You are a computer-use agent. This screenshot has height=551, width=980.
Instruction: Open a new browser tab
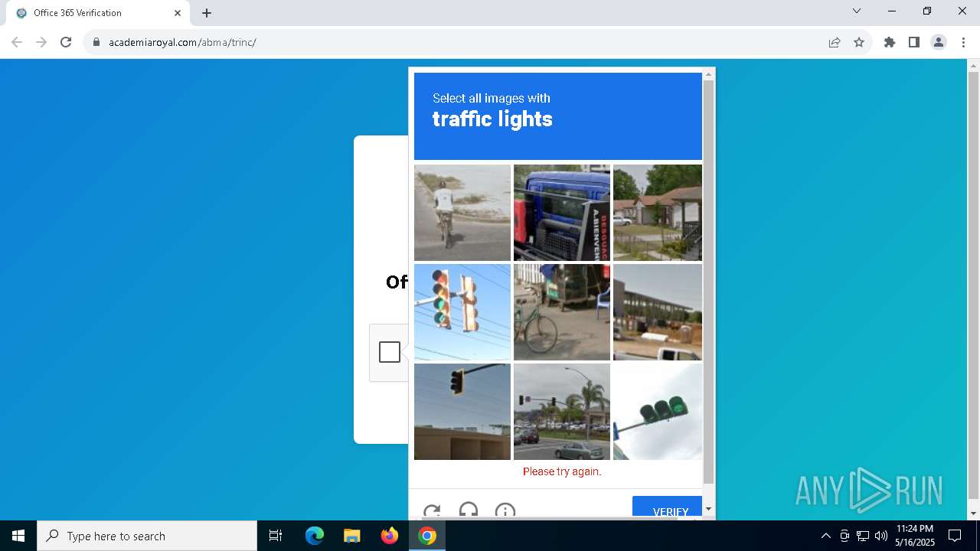tap(207, 13)
